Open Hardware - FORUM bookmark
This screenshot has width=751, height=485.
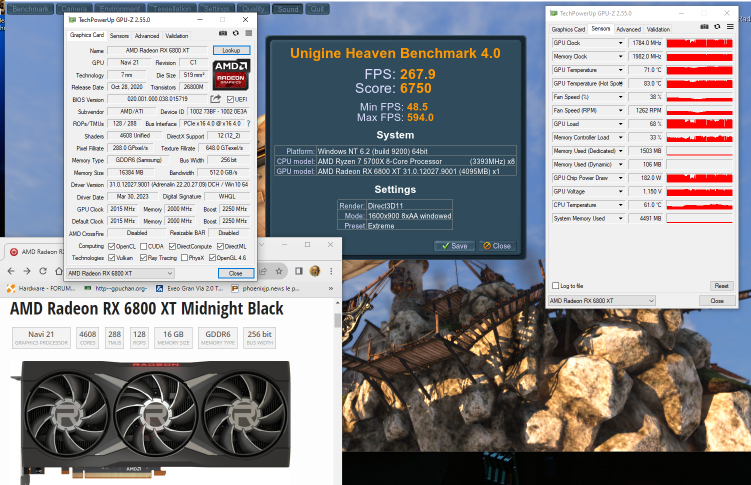42,289
